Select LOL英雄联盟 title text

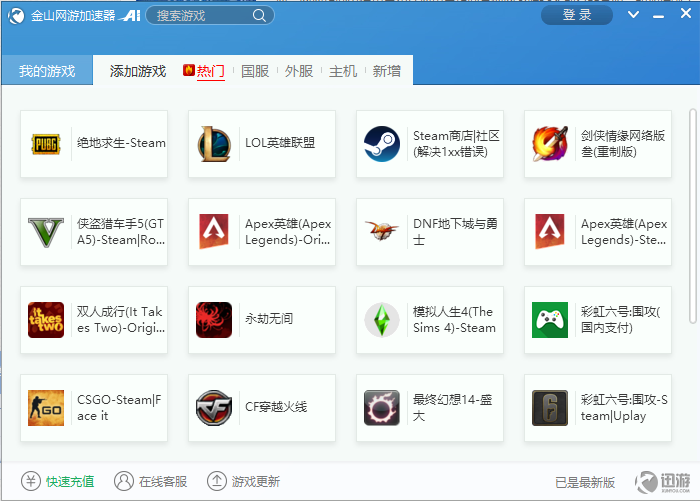tap(280, 143)
